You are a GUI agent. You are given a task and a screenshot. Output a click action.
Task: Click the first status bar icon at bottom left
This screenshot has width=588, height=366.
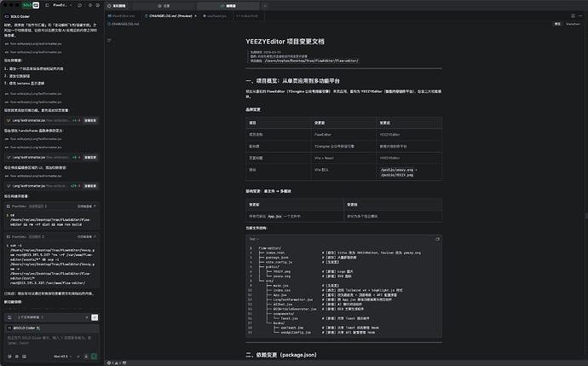tap(109, 363)
